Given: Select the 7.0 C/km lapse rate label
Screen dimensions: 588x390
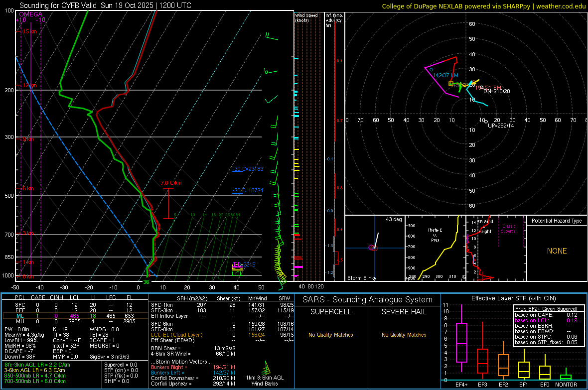Looking at the screenshot, I should pos(171,183).
